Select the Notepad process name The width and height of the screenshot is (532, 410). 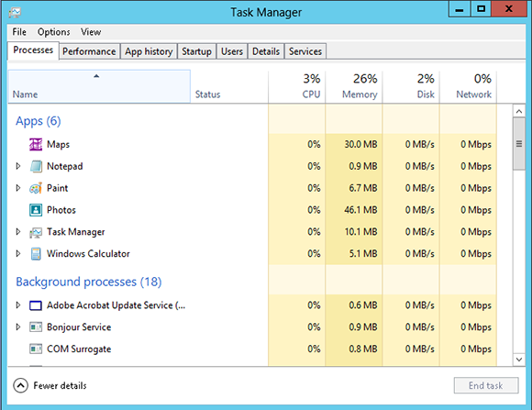click(65, 166)
